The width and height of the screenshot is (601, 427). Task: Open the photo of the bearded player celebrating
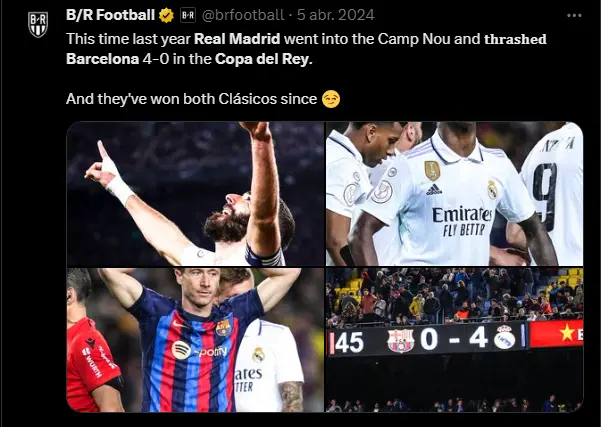pos(195,194)
